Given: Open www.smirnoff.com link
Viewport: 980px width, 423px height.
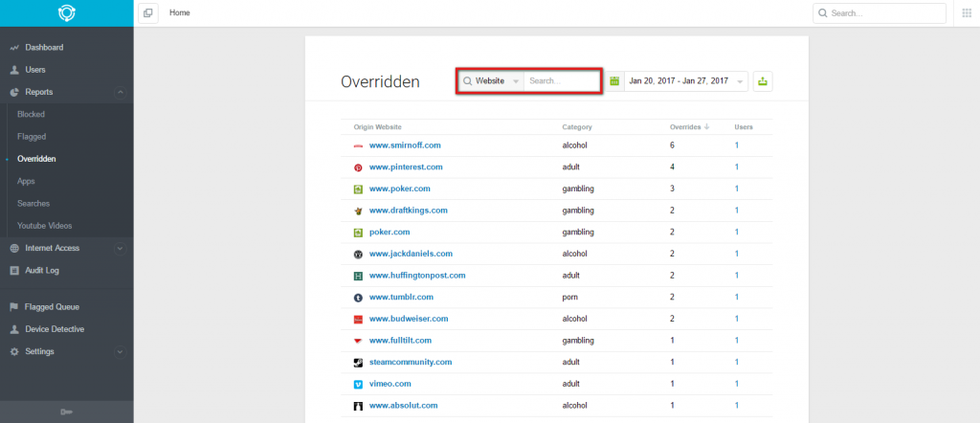Looking at the screenshot, I should coord(405,145).
